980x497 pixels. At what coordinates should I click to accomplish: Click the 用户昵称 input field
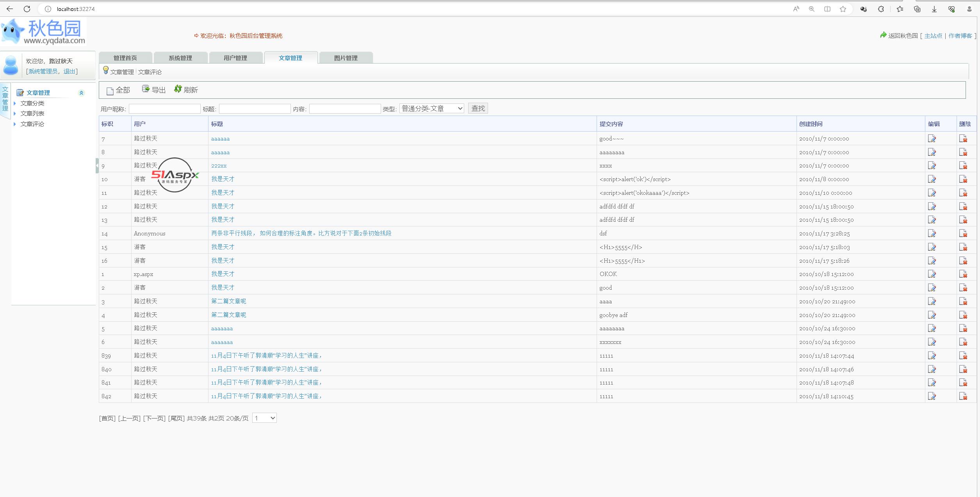coord(164,109)
